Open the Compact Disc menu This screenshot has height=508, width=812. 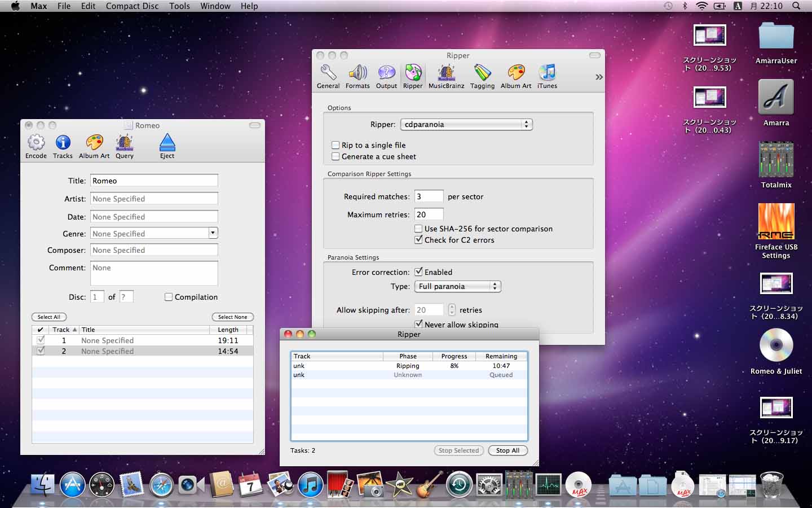click(x=132, y=6)
